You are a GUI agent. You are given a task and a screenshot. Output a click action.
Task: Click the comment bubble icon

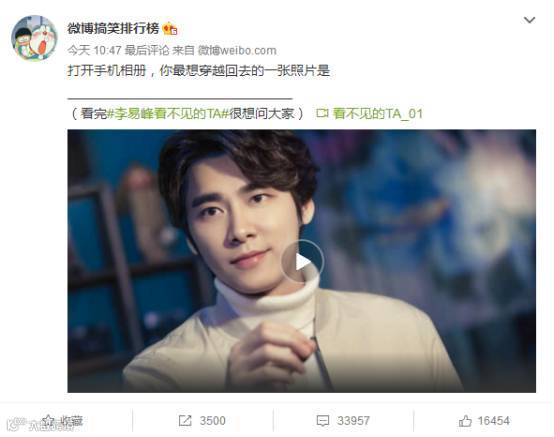[x=323, y=421]
